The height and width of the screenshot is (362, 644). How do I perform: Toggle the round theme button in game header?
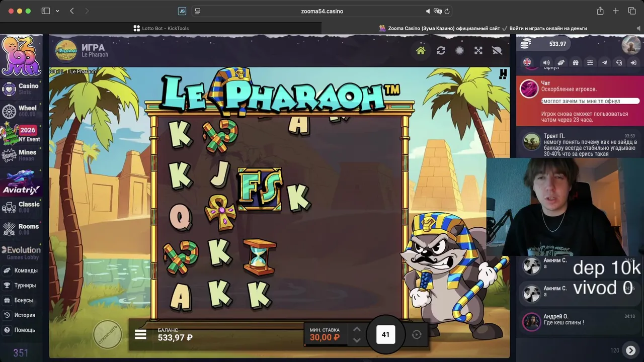[x=459, y=50]
